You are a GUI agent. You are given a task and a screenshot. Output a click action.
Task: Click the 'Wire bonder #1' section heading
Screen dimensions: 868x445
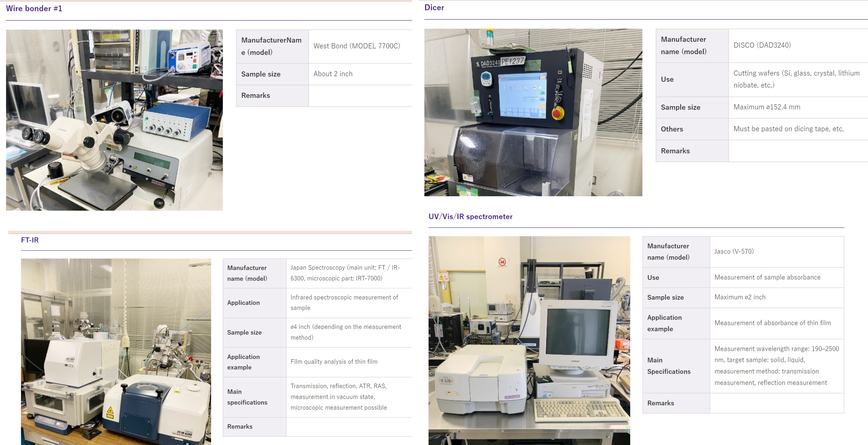tap(34, 8)
